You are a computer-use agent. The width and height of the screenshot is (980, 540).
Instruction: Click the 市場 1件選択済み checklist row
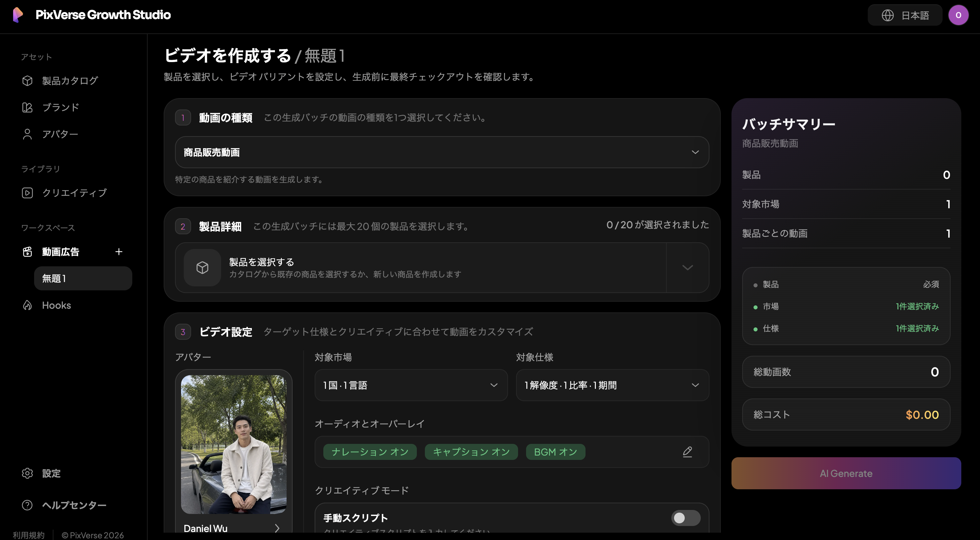[x=846, y=306]
